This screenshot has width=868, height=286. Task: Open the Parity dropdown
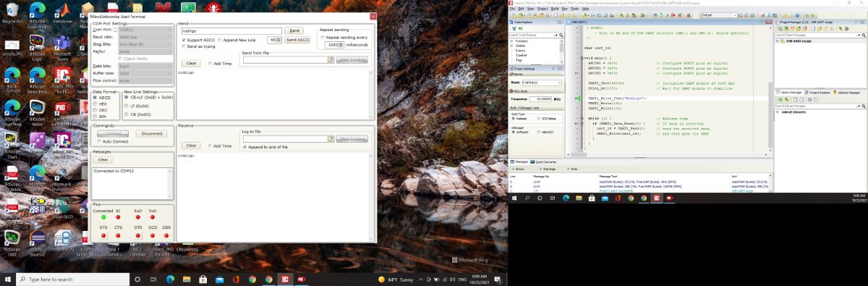pyautogui.click(x=145, y=51)
